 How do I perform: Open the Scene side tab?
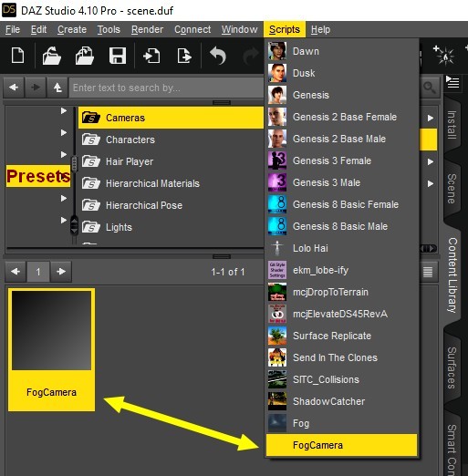(452, 189)
